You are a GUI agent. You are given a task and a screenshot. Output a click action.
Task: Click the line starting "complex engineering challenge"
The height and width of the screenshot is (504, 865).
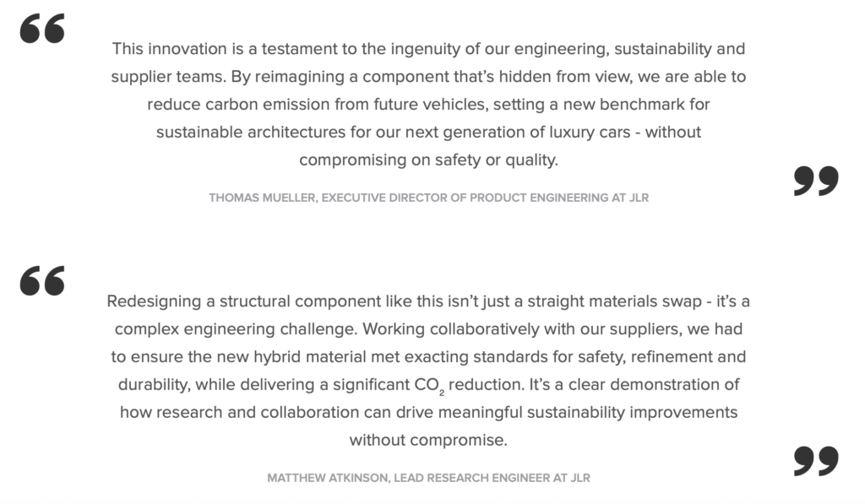pos(428,329)
